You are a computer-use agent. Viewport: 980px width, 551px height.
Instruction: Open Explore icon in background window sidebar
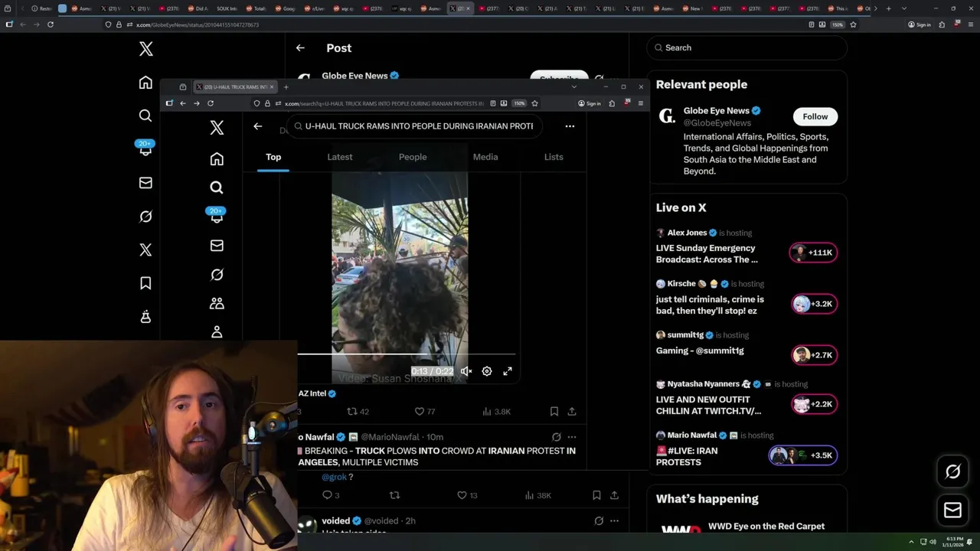tap(145, 116)
